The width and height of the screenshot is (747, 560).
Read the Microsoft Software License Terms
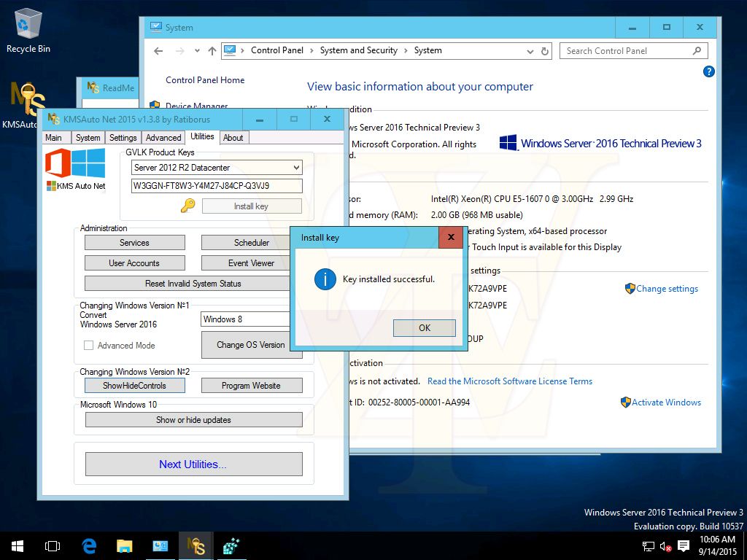point(509,381)
